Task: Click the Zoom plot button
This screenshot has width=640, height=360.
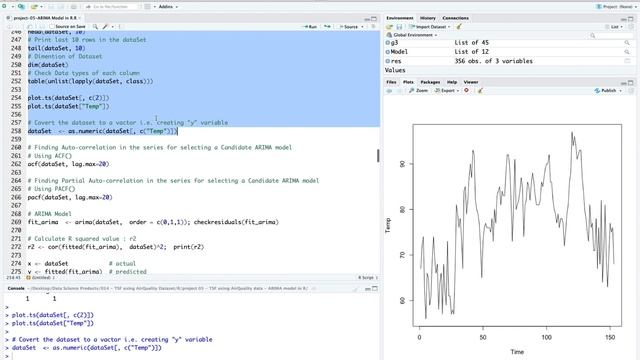Action: coord(419,91)
